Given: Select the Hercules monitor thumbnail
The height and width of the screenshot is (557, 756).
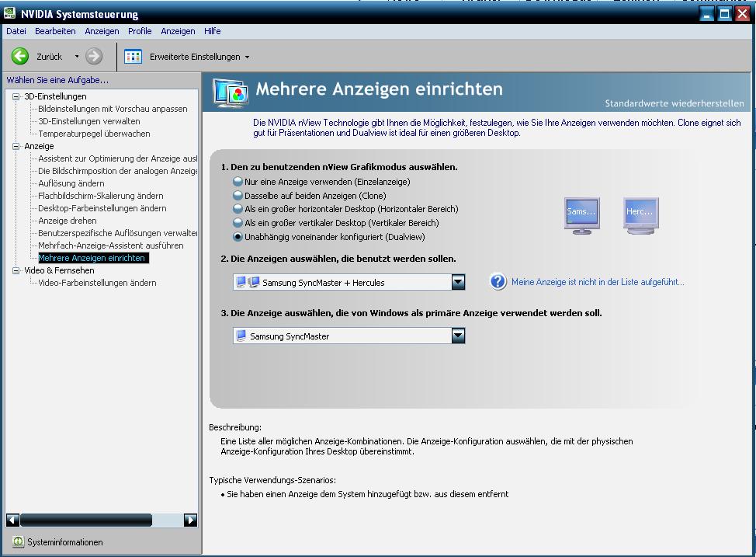Looking at the screenshot, I should [x=641, y=215].
